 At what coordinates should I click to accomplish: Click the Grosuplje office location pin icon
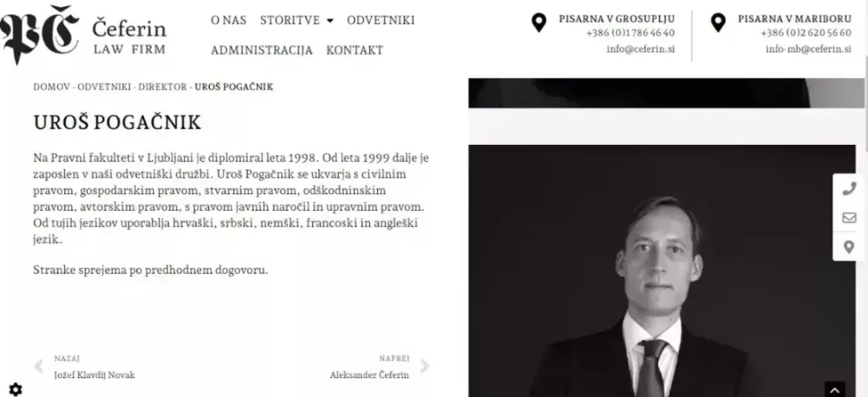coord(539,22)
